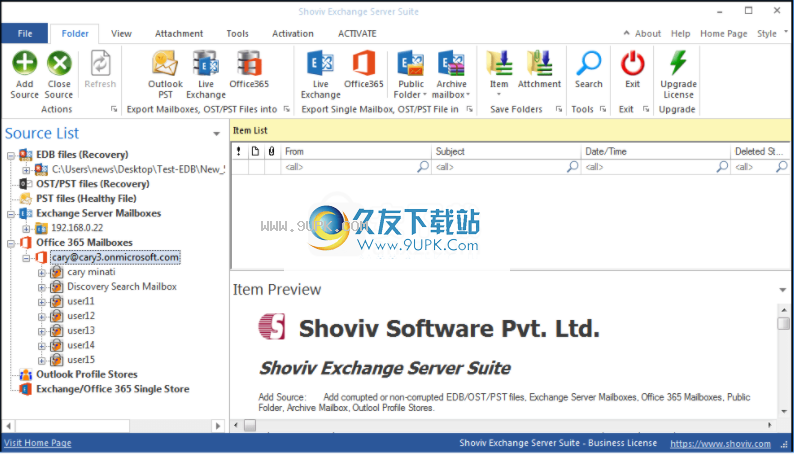Open the Item Preview panel dropdown arrow

(782, 290)
